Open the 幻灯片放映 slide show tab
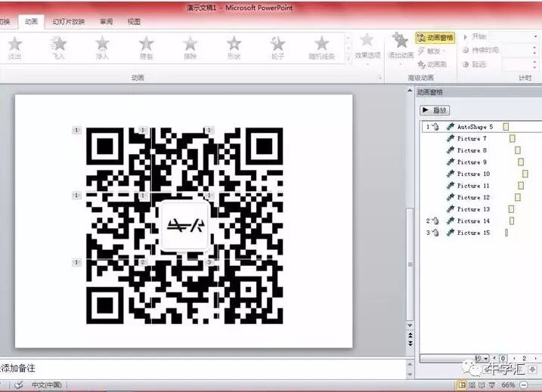542x392 pixels. (69, 22)
